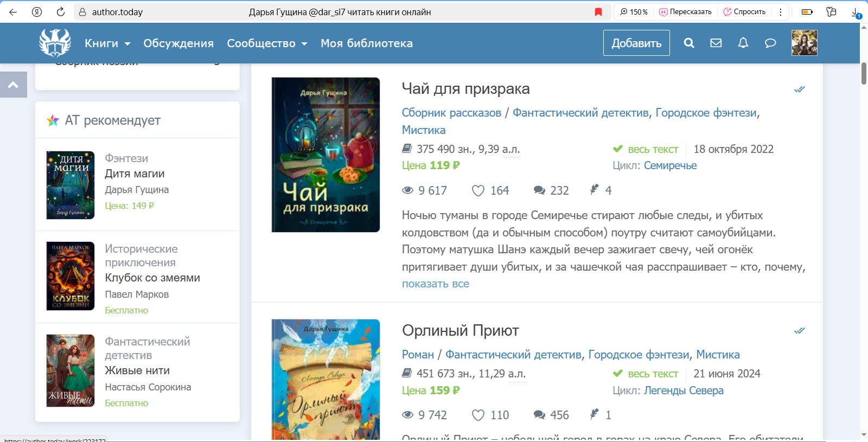
Task: Open comments icon showing 232
Action: 539,190
